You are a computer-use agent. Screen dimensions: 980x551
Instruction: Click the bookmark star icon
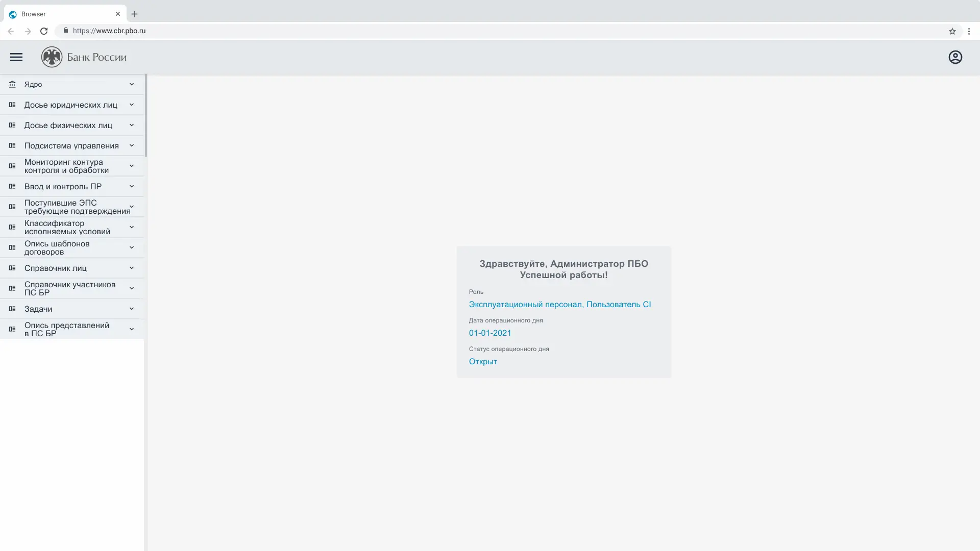952,31
